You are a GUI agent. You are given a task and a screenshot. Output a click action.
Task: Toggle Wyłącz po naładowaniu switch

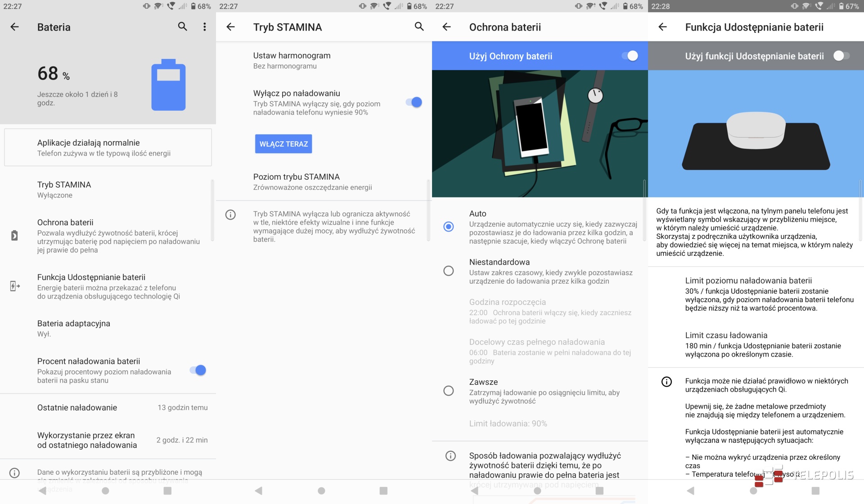pyautogui.click(x=414, y=103)
